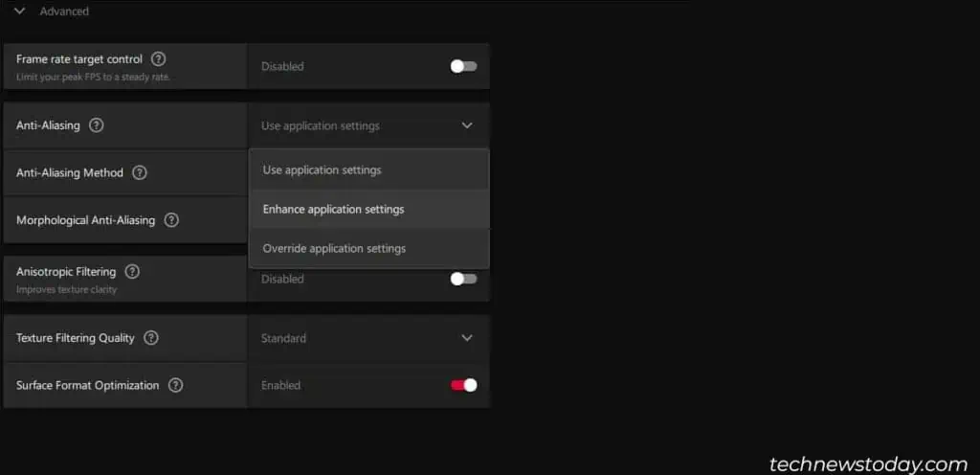Click Anti-Aliasing Method help icon
Screen dimensions: 980x475
coord(140,172)
